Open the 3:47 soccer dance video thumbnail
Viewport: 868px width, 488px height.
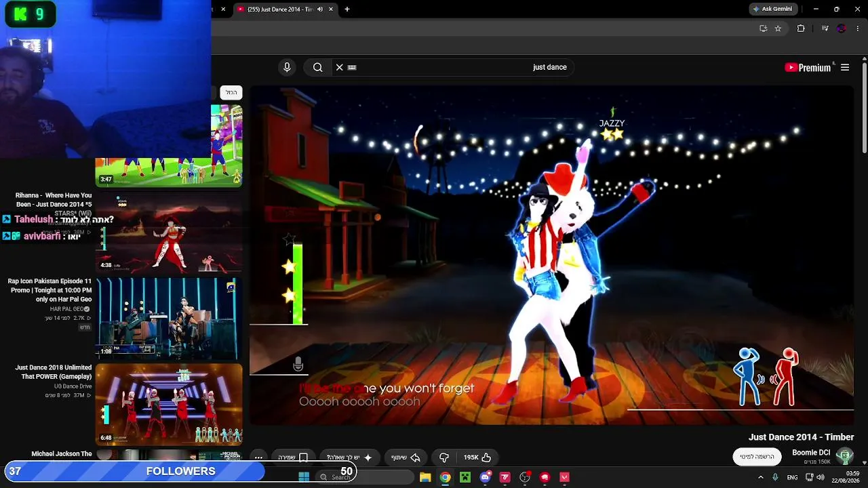click(169, 145)
